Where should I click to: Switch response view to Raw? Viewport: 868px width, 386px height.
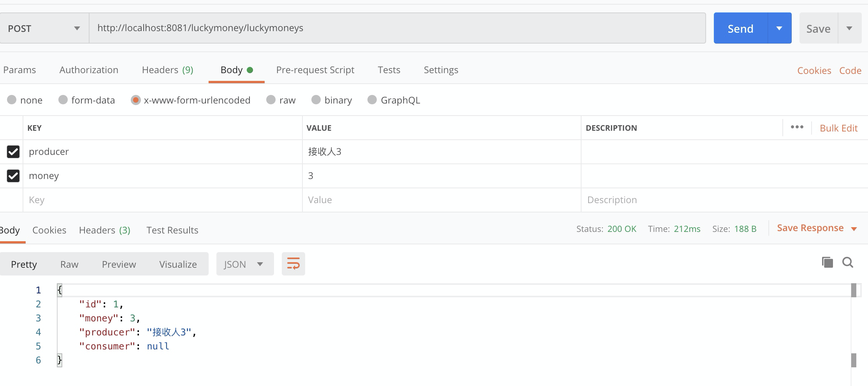(69, 264)
